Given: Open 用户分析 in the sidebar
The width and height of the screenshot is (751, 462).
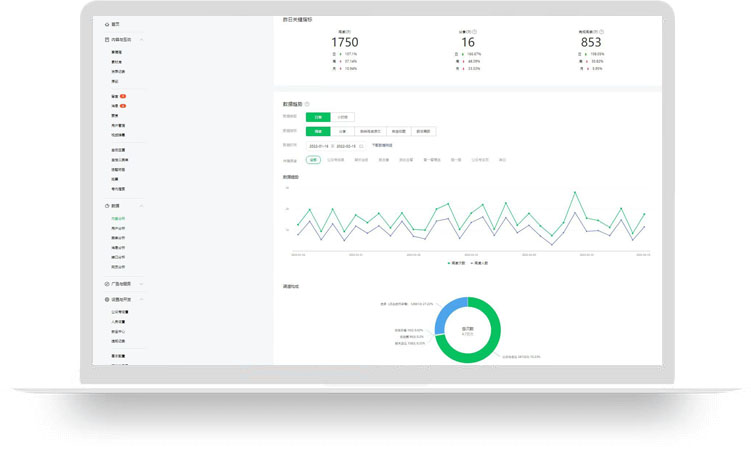Looking at the screenshot, I should [x=118, y=229].
